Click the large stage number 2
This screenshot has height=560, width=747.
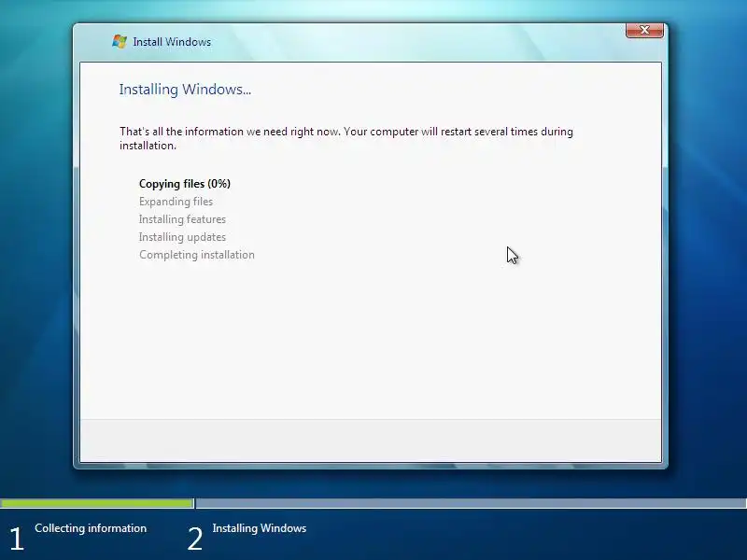click(195, 539)
